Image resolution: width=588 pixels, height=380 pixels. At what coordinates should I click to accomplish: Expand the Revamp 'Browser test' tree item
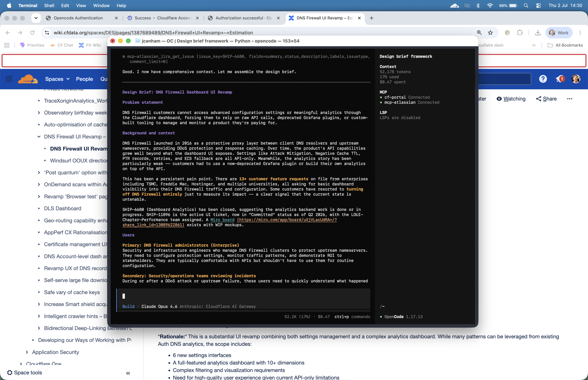coord(39,197)
